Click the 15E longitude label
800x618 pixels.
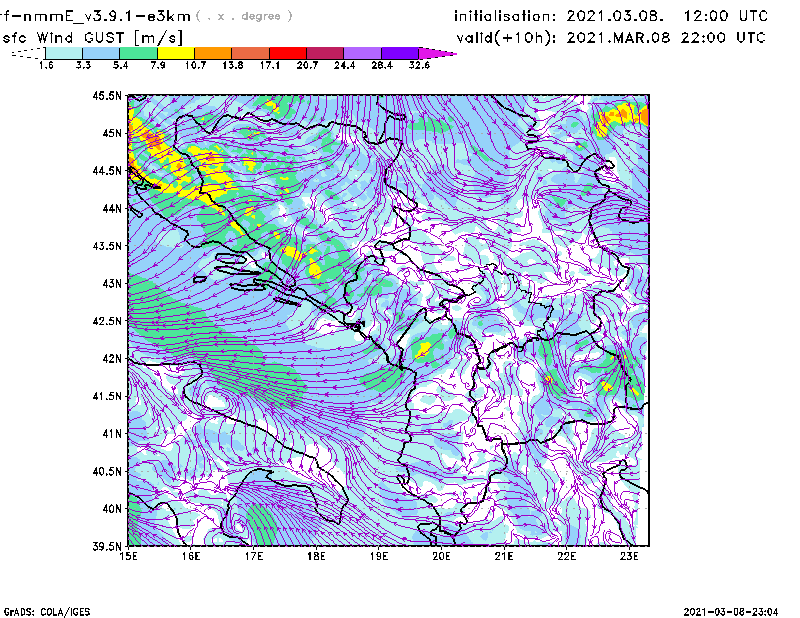coord(128,556)
